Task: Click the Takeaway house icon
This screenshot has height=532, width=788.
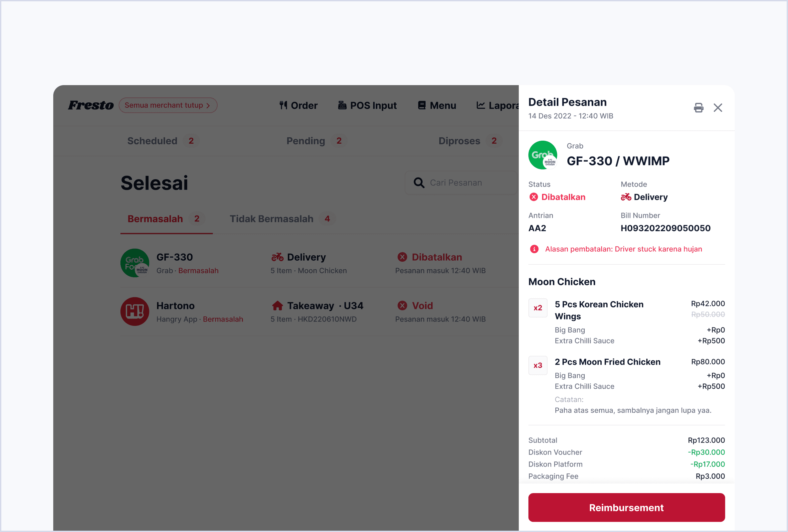Action: click(277, 306)
